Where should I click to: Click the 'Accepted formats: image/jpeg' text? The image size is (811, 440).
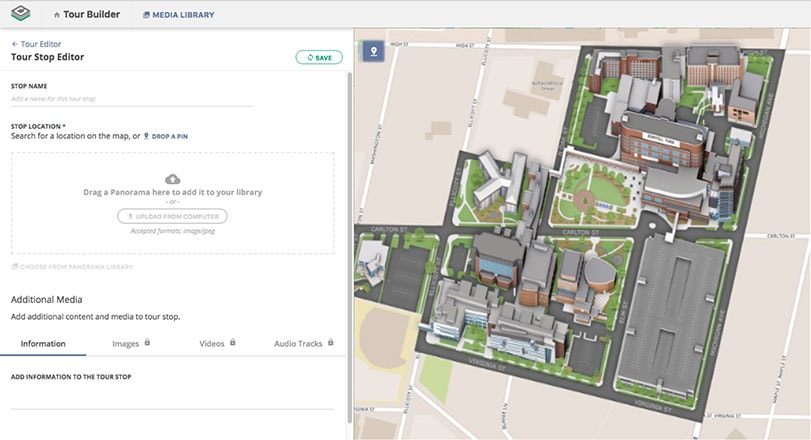(x=172, y=231)
